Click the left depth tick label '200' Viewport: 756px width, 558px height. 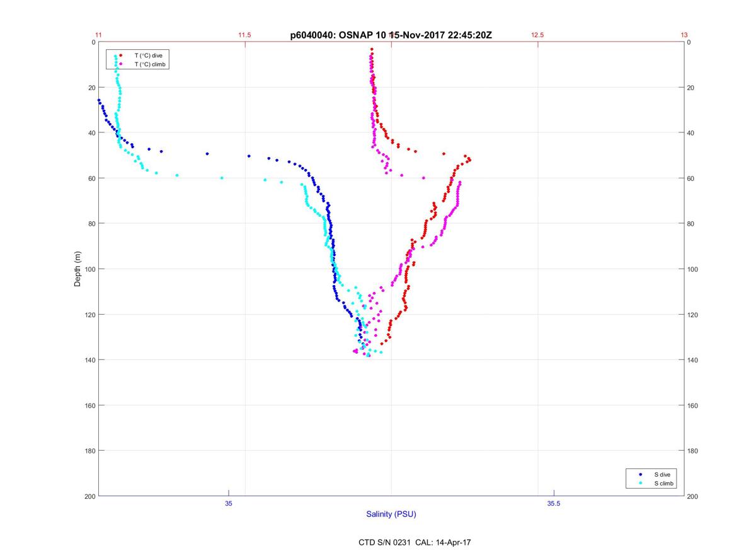[x=89, y=496]
